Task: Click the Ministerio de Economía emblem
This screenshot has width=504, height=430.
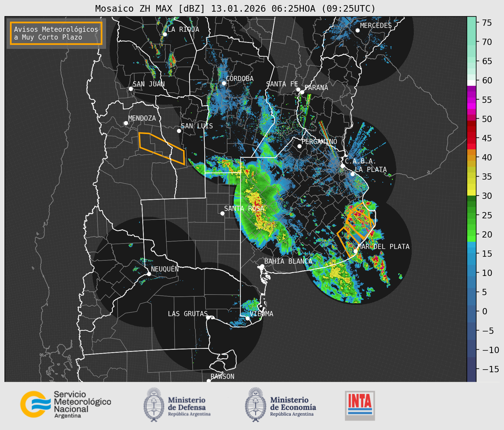Action: 256,404
